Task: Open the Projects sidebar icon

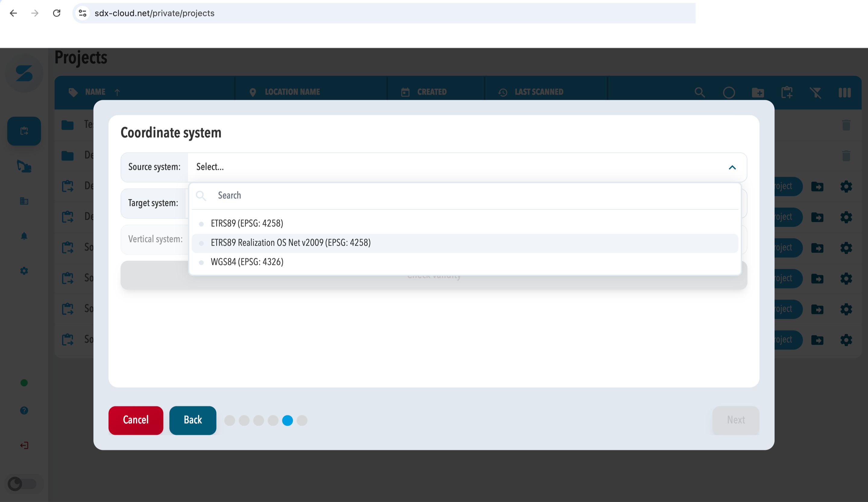Action: click(24, 131)
